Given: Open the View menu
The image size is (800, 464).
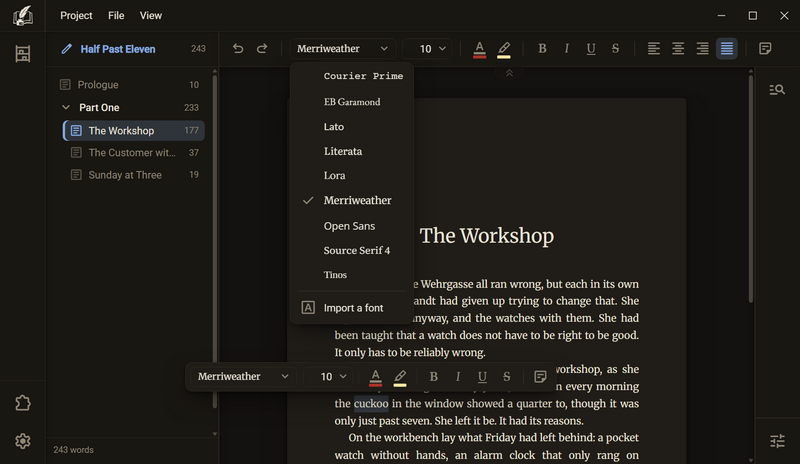Looking at the screenshot, I should 151,16.
